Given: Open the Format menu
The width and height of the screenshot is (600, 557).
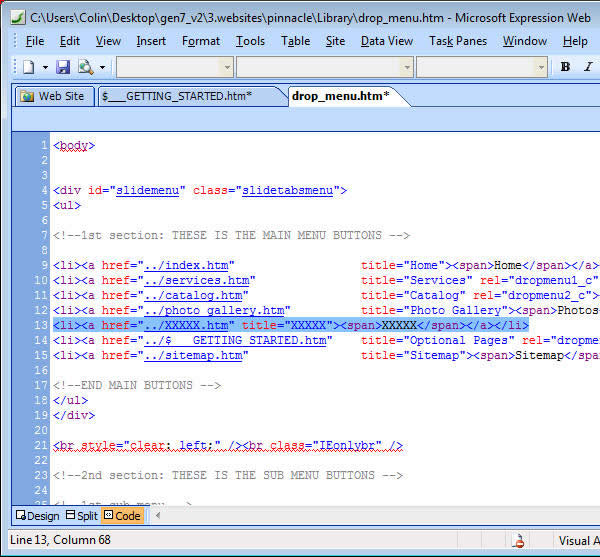Looking at the screenshot, I should tap(201, 41).
